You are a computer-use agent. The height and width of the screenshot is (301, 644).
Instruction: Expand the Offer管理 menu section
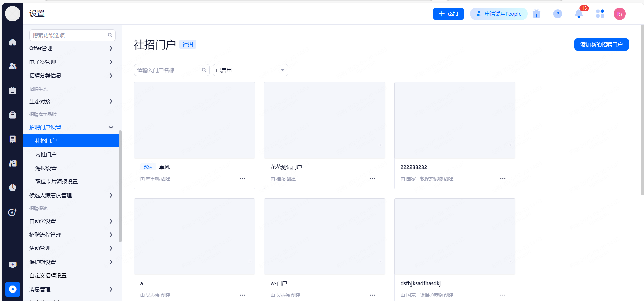point(71,48)
